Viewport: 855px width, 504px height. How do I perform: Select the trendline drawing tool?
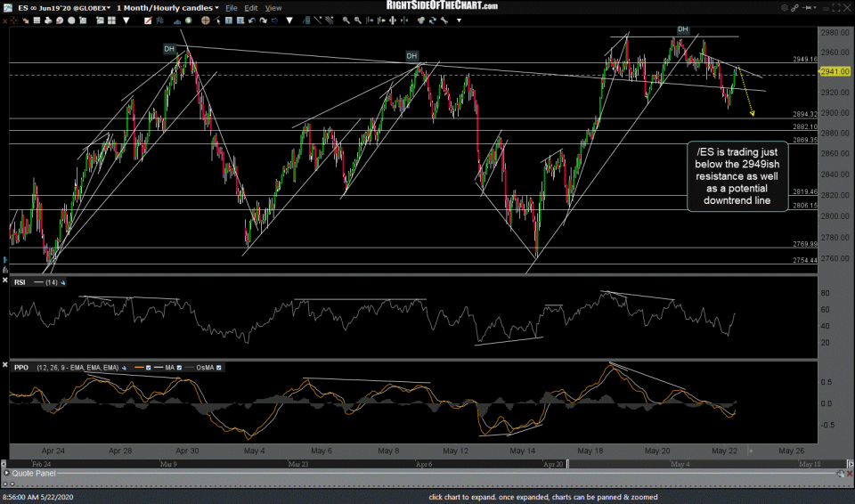(317, 20)
